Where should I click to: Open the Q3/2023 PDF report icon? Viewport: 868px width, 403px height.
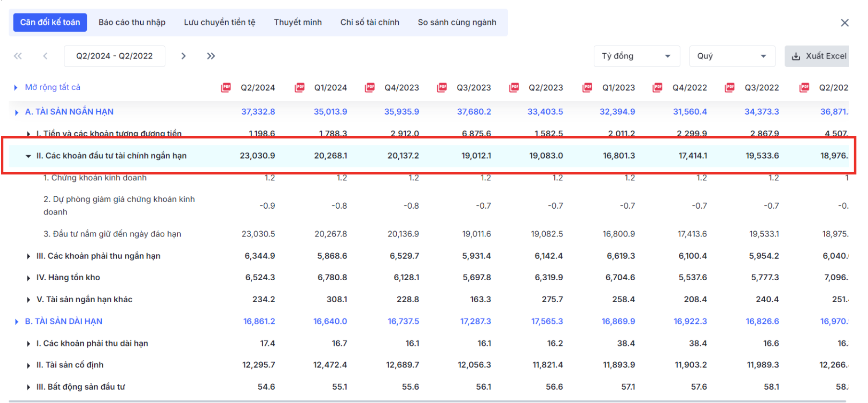(442, 87)
